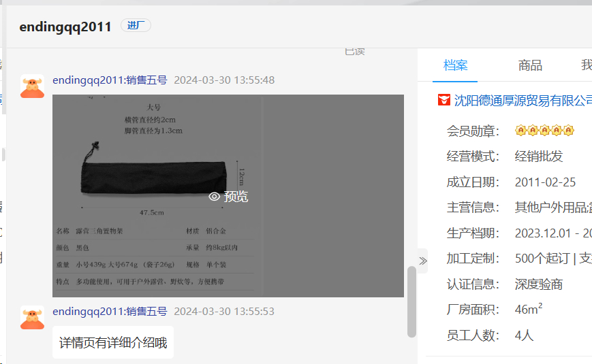Image resolution: width=592 pixels, height=364 pixels.
Task: Click the message 详情页有详细介绍哦
Action: [113, 342]
